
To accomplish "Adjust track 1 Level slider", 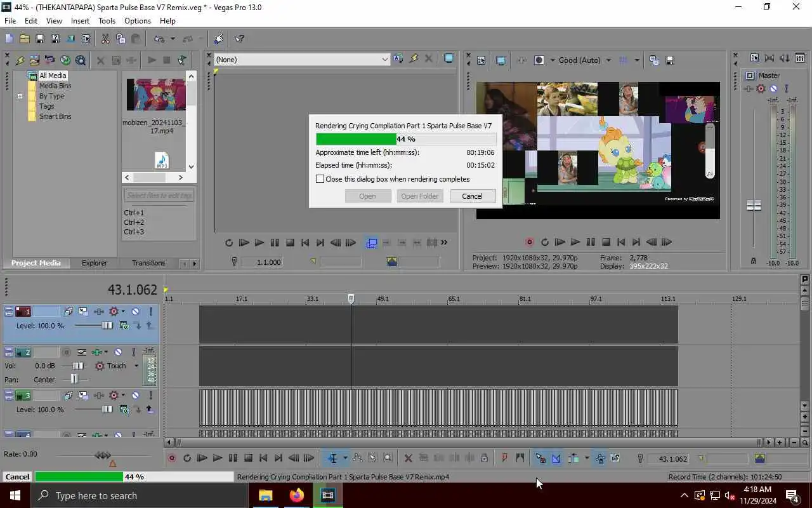I will coord(107,326).
